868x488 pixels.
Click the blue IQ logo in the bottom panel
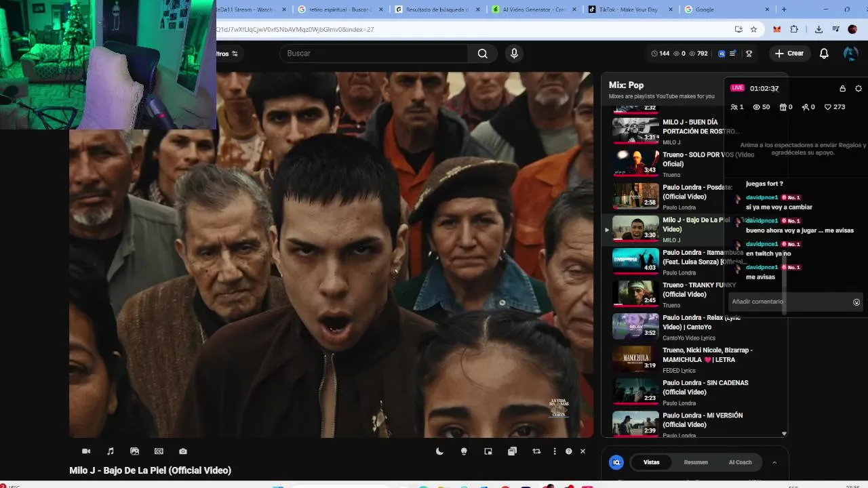tap(616, 462)
